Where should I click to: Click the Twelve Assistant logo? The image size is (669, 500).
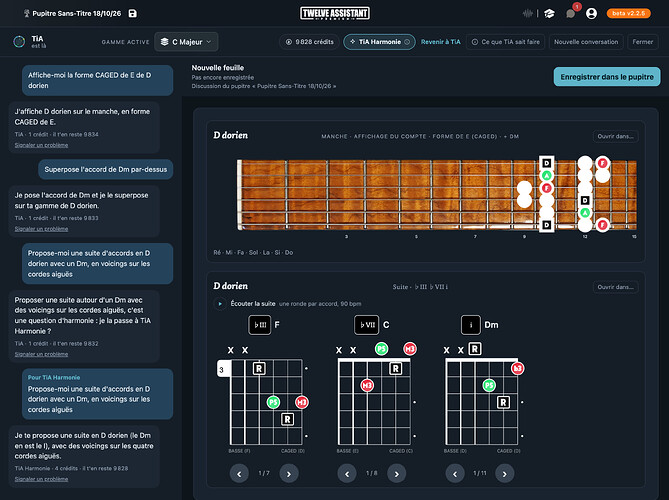click(335, 13)
